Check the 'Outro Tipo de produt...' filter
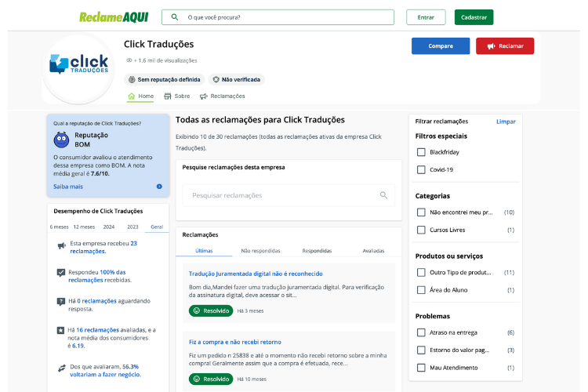588x392 pixels. 421,272
